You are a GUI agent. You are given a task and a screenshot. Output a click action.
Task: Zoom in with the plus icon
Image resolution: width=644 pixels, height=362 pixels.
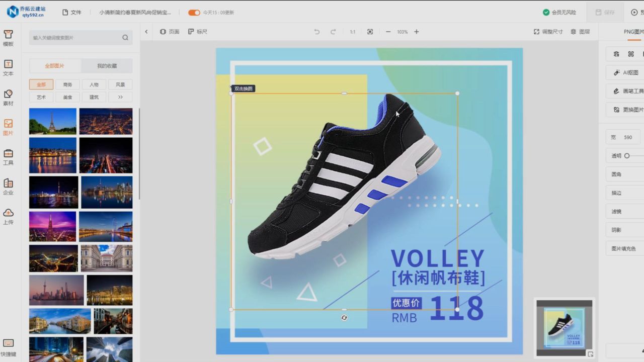pyautogui.click(x=417, y=32)
